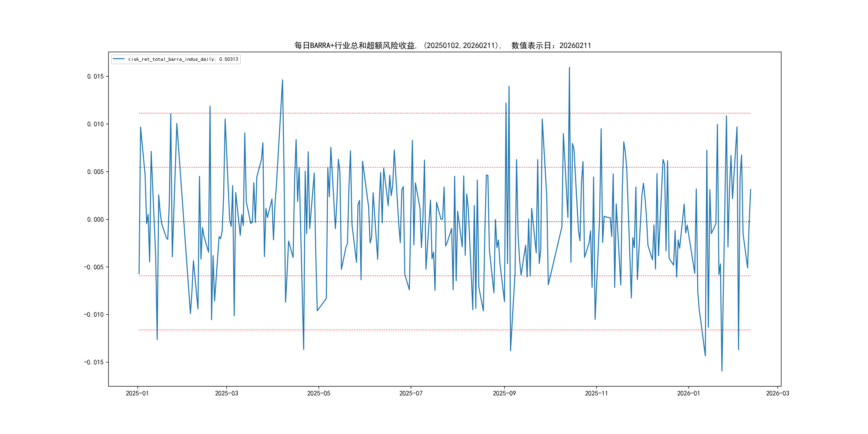Click the highest peak in October 2025
Viewport: 868px width, 434px height.
point(570,68)
